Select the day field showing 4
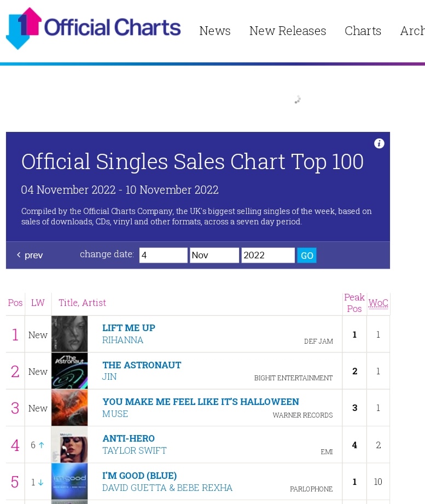Image resolution: width=425 pixels, height=504 pixels. 163,255
